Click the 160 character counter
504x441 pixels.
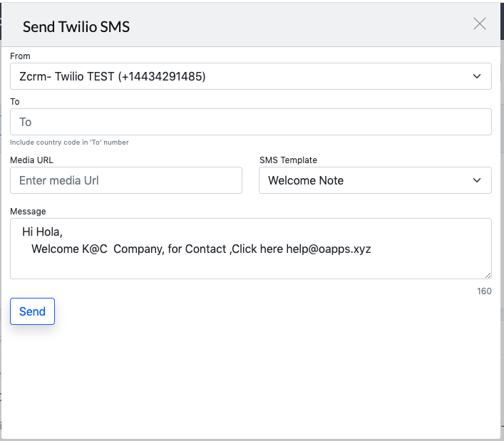coord(484,291)
